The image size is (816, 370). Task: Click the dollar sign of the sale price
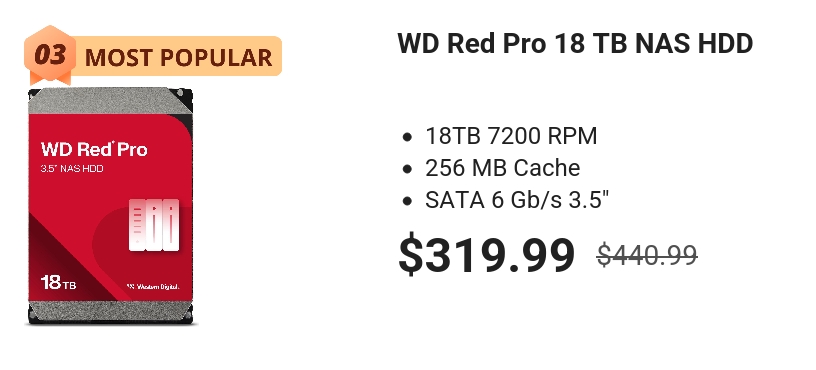point(411,255)
